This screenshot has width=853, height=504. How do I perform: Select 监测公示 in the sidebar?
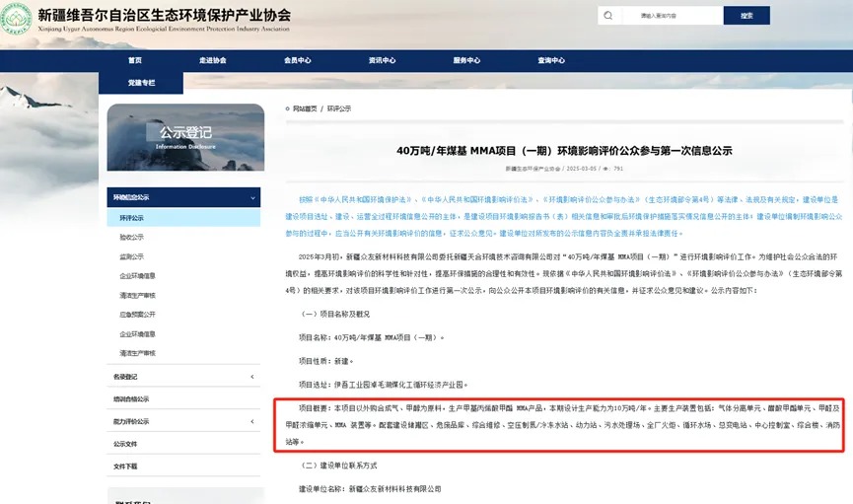[132, 256]
